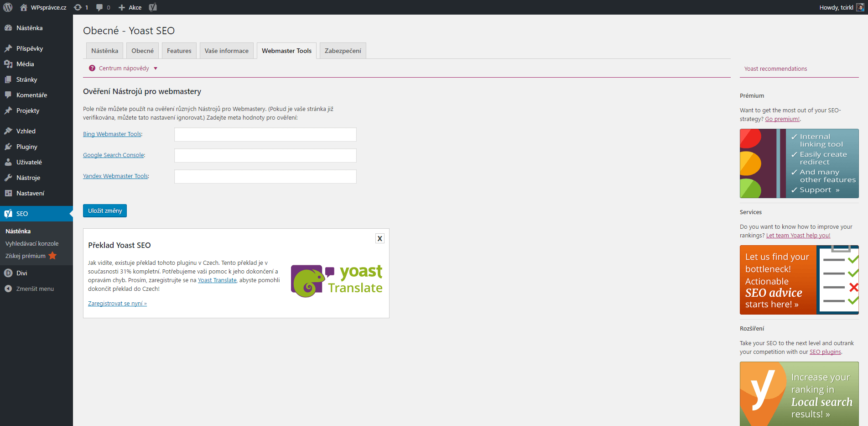Image resolution: width=868 pixels, height=426 pixels.
Task: Click Let team Yoast help you link
Action: 798,236
